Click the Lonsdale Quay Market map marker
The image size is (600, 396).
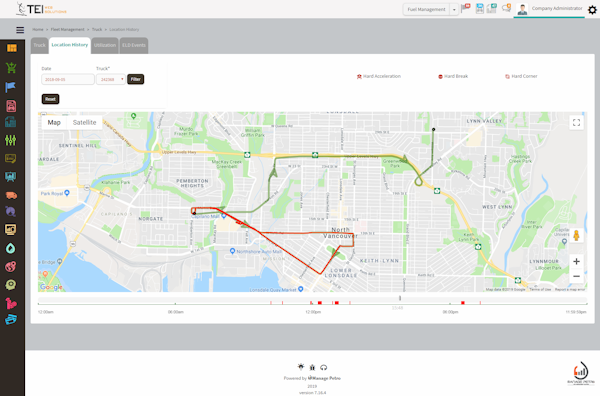(301, 289)
